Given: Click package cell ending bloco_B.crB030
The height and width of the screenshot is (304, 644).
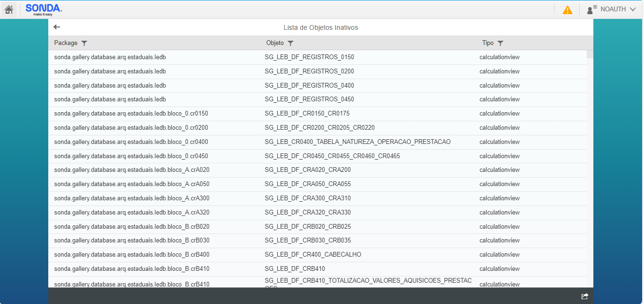Looking at the screenshot, I should (132, 241).
